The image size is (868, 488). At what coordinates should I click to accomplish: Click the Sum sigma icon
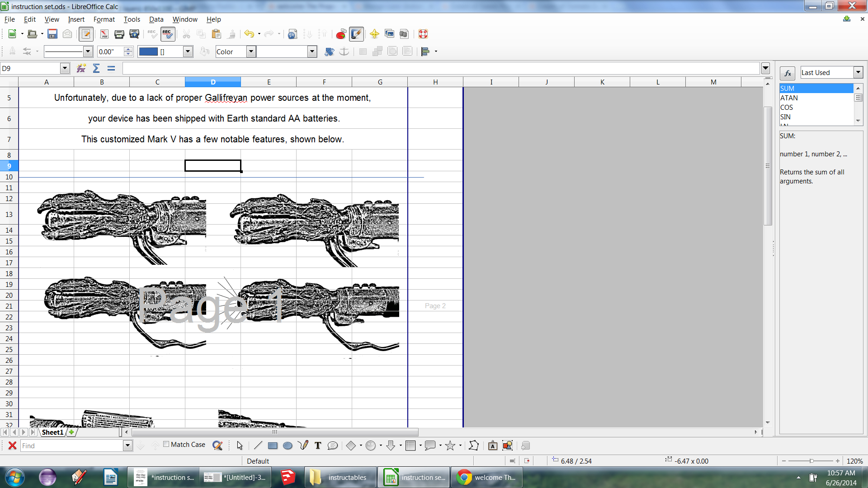tap(96, 68)
